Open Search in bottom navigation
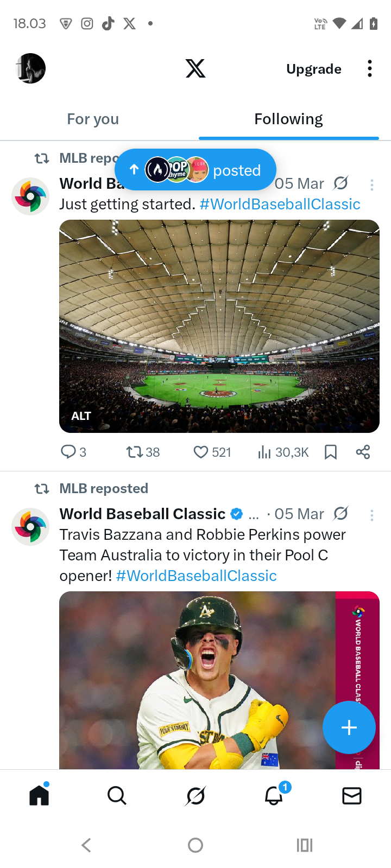This screenshot has width=391, height=868. [117, 796]
